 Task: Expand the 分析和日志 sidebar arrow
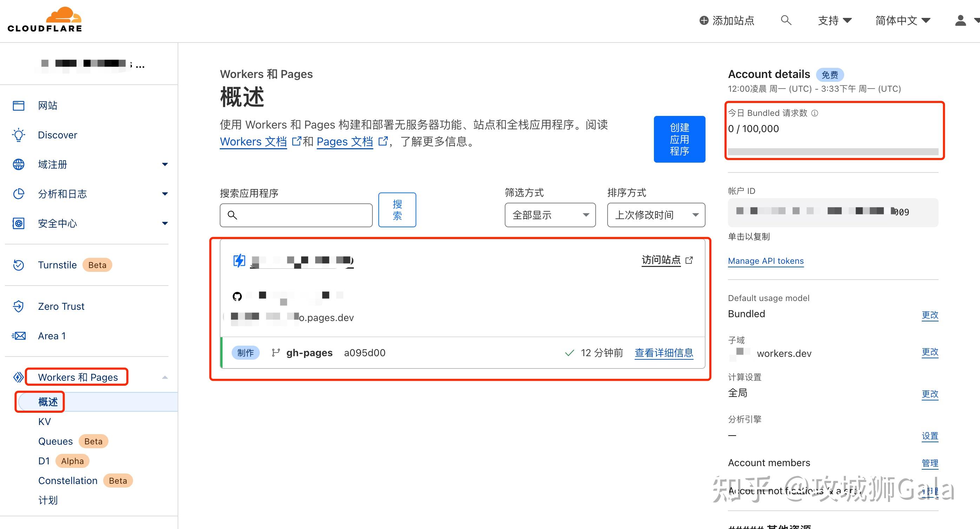coord(165,194)
